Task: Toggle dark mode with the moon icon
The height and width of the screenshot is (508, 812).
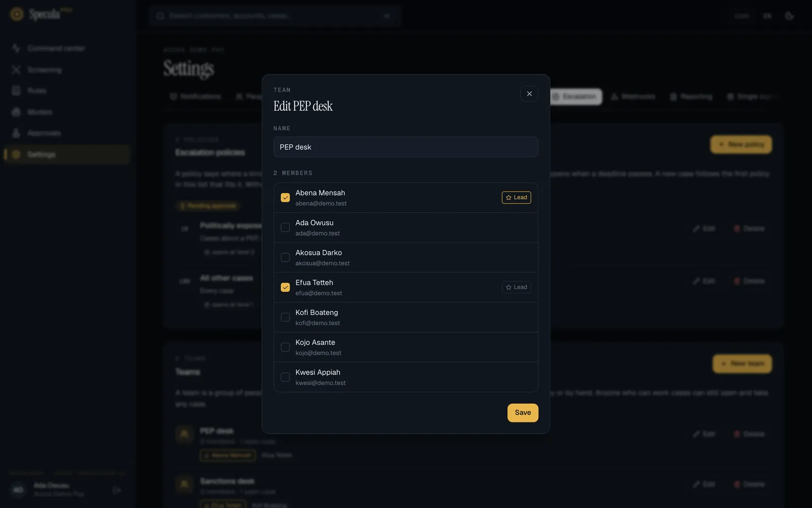Action: pyautogui.click(x=789, y=16)
